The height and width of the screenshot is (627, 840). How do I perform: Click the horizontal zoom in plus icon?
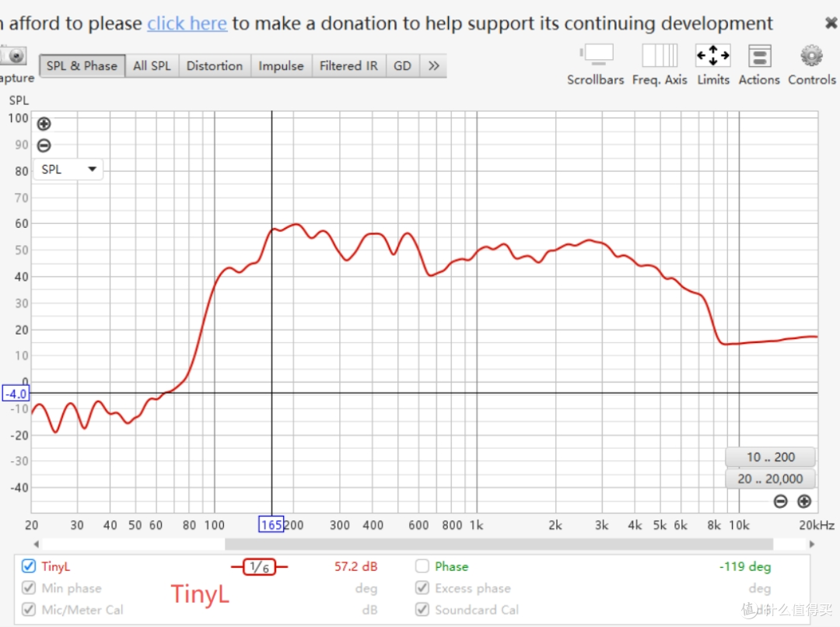point(804,501)
